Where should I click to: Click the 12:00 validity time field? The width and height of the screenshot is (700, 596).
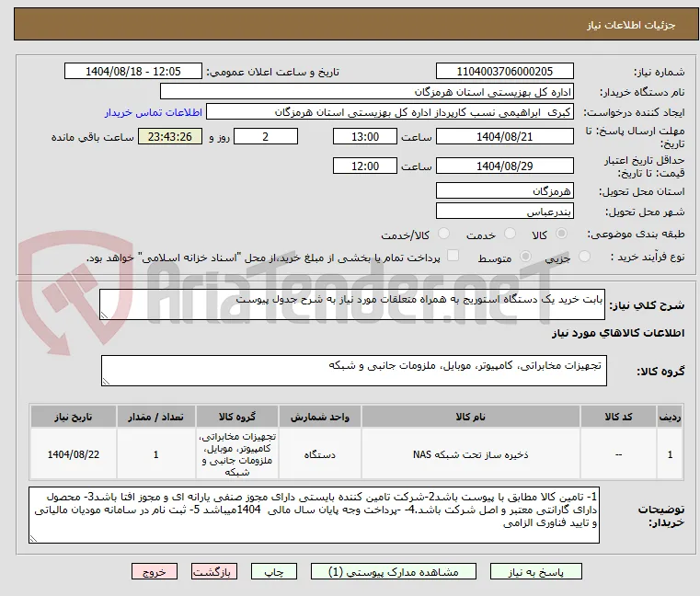tap(365, 166)
